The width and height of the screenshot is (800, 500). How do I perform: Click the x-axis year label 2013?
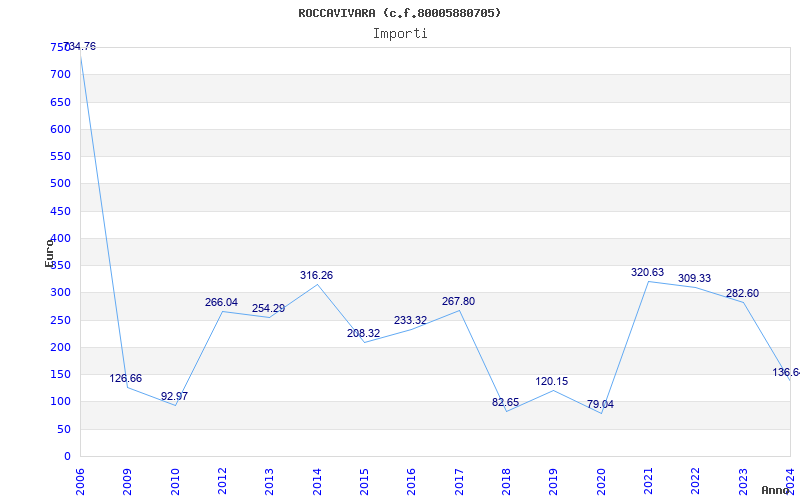pos(269,481)
